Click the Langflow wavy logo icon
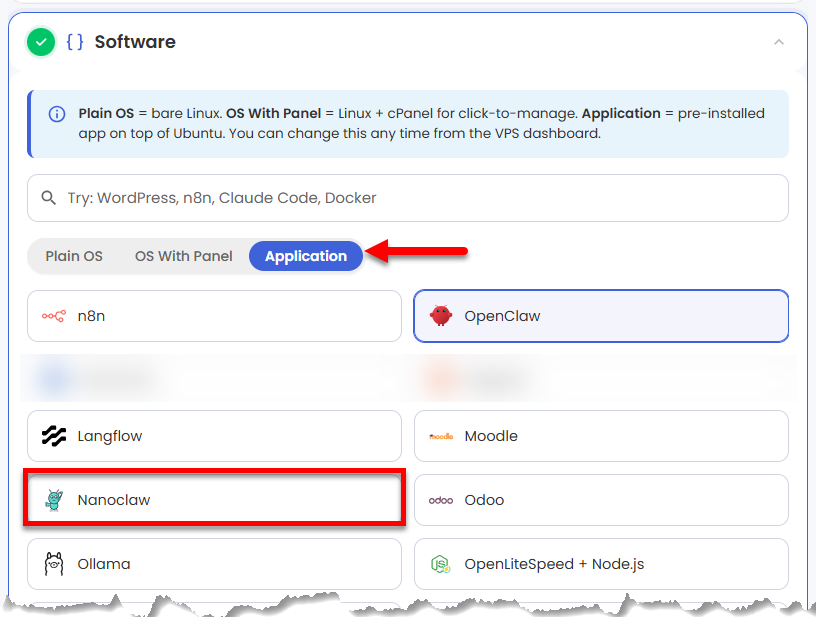 54,436
